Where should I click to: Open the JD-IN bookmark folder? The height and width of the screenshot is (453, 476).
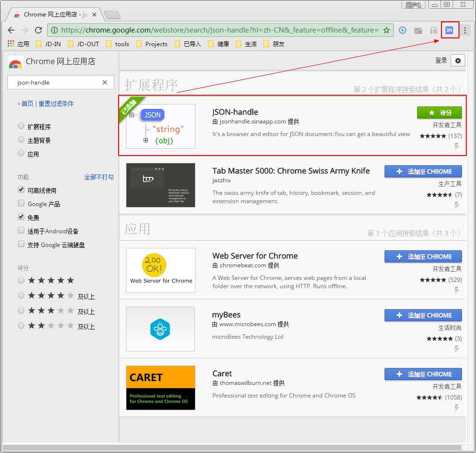(x=49, y=44)
